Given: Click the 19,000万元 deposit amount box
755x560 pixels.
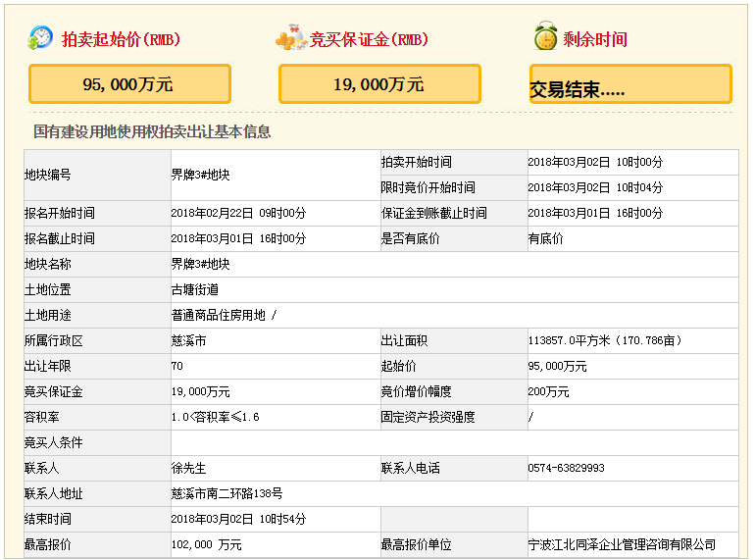Looking at the screenshot, I should (379, 84).
